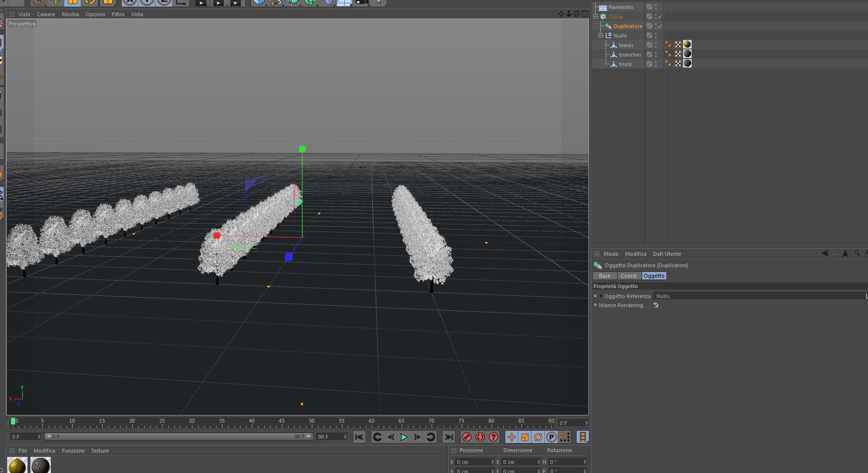Click the 90 F end frame stepper
The height and width of the screenshot is (473, 868).
pyautogui.click(x=345, y=437)
